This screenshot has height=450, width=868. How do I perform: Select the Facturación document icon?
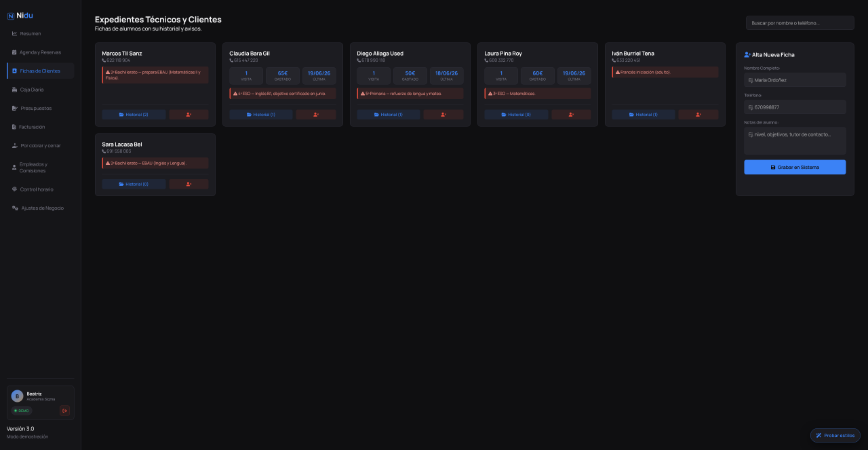[14, 127]
